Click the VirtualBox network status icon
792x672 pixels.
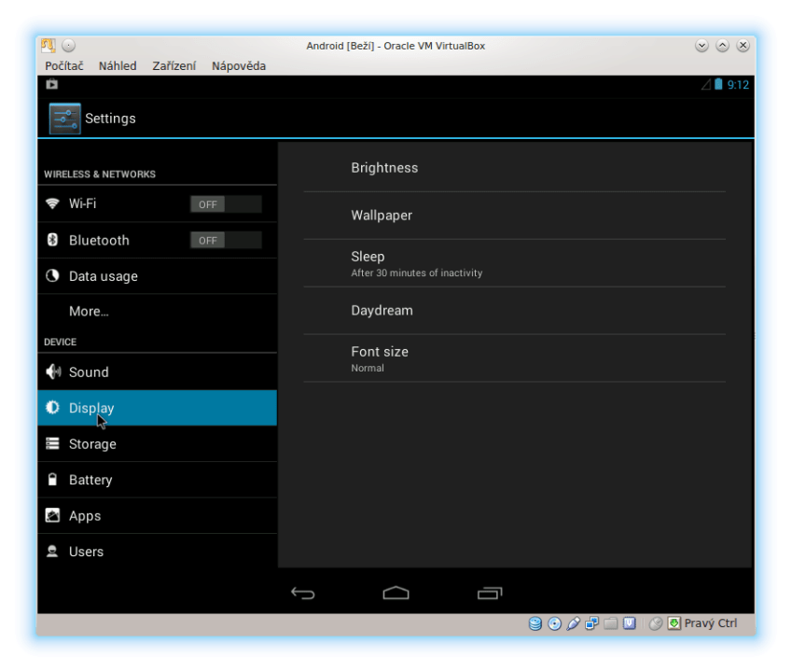[592, 624]
